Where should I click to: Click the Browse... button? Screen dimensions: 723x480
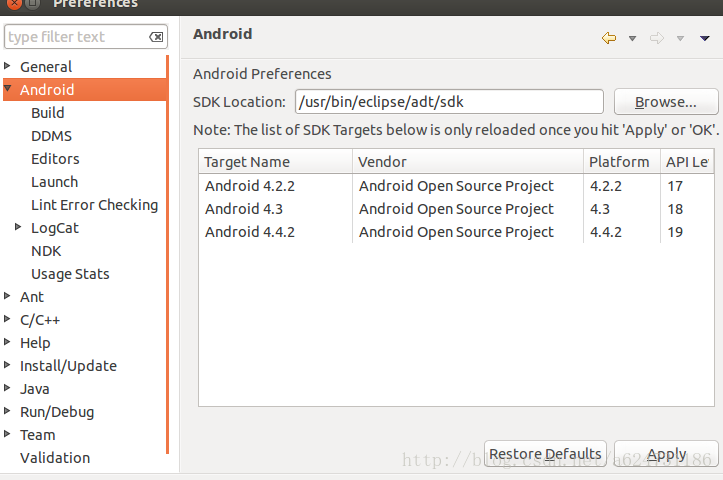pos(666,102)
